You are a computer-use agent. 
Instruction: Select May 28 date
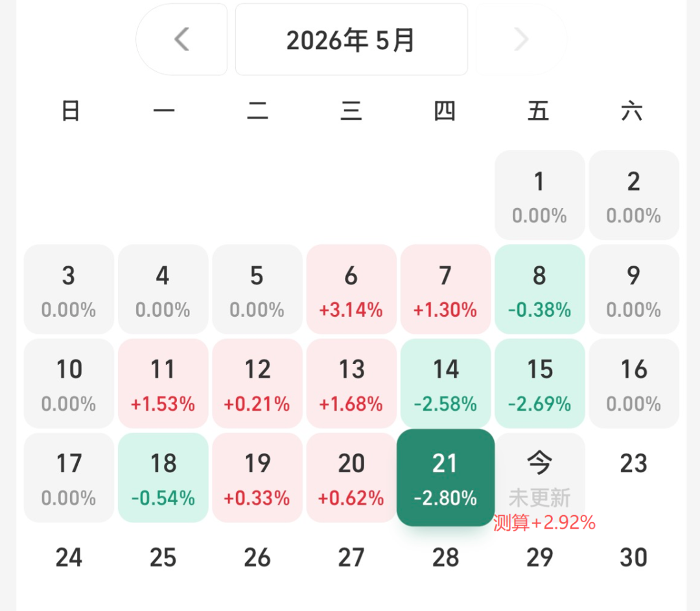click(445, 557)
